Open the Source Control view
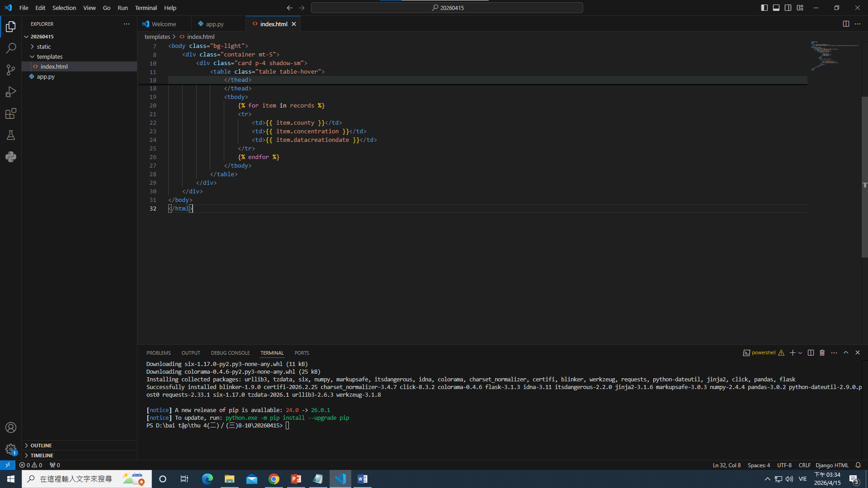Image resolution: width=868 pixels, height=488 pixels. click(x=11, y=70)
